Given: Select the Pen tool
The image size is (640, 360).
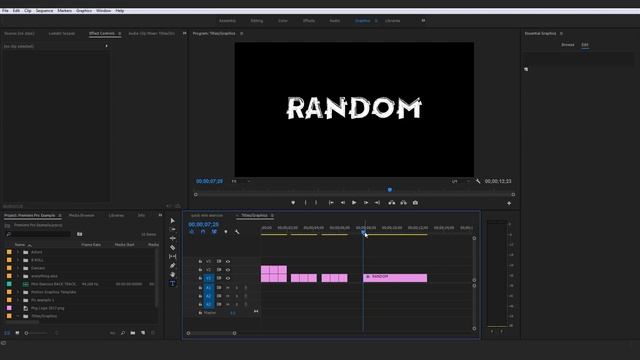Looking at the screenshot, I should tap(172, 265).
